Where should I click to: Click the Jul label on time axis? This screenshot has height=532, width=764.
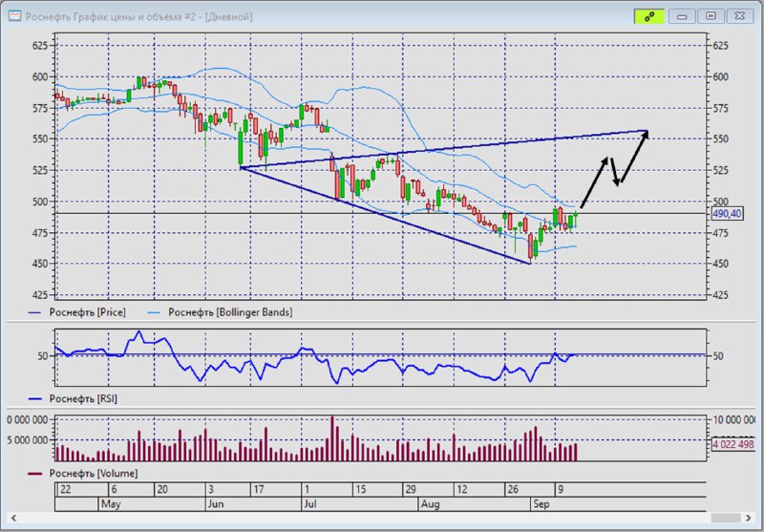309,504
